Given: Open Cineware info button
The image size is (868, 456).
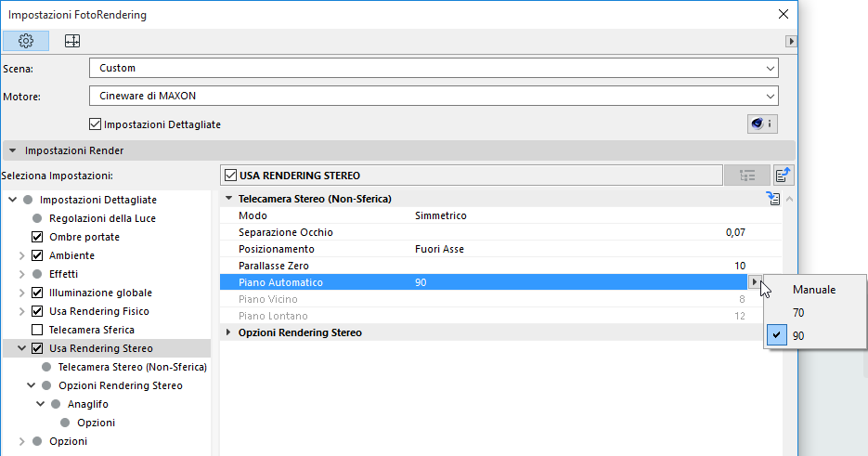Looking at the screenshot, I should (762, 124).
